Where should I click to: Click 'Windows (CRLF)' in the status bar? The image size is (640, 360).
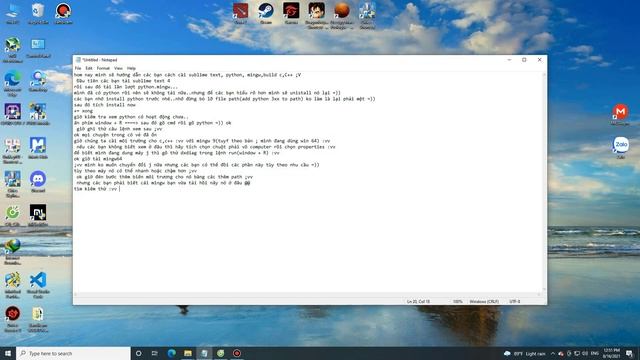pyautogui.click(x=484, y=301)
